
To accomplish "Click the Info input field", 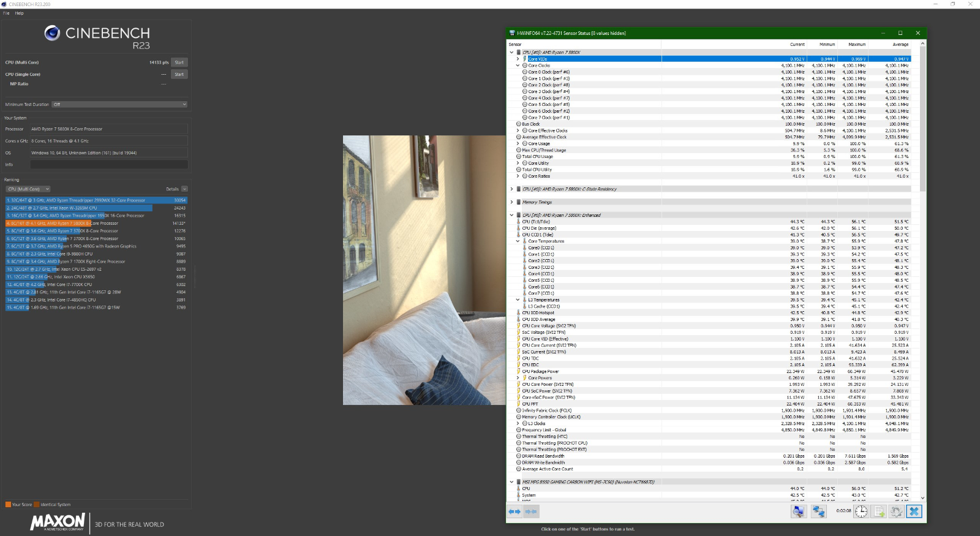I will point(109,165).
